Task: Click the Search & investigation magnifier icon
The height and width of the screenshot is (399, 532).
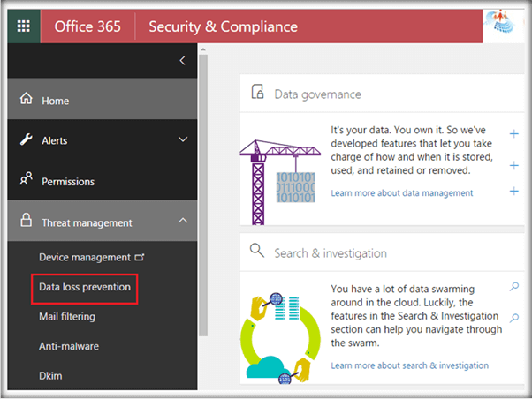Action: tap(258, 252)
